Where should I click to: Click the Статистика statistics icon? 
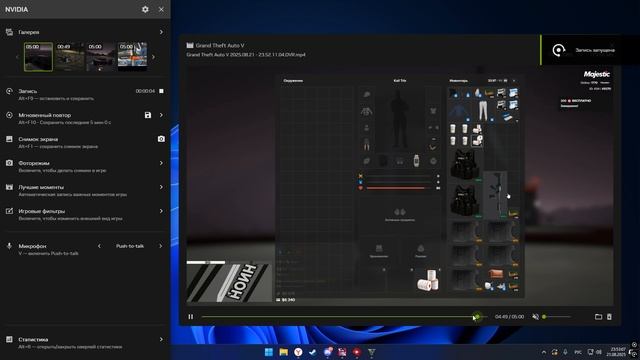[x=9, y=339]
